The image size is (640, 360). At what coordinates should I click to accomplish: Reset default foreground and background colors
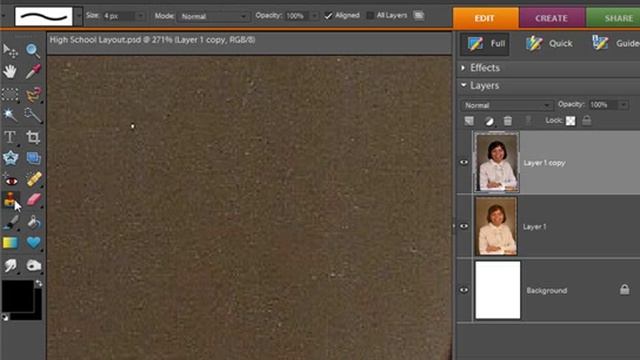point(5,317)
